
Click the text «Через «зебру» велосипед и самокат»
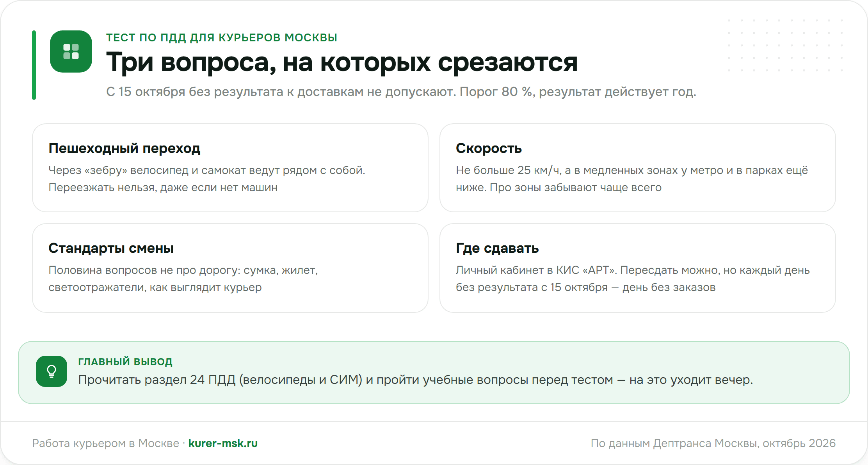tap(148, 170)
